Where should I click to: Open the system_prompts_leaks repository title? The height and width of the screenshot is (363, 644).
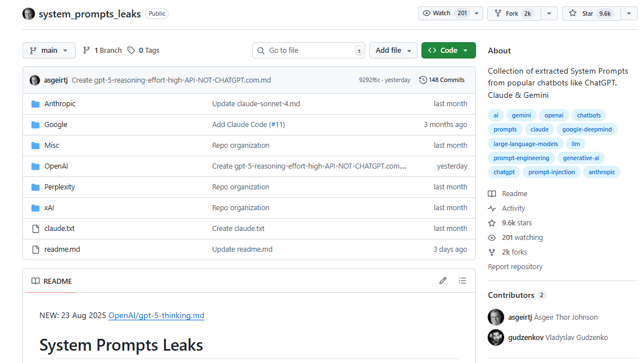click(89, 14)
